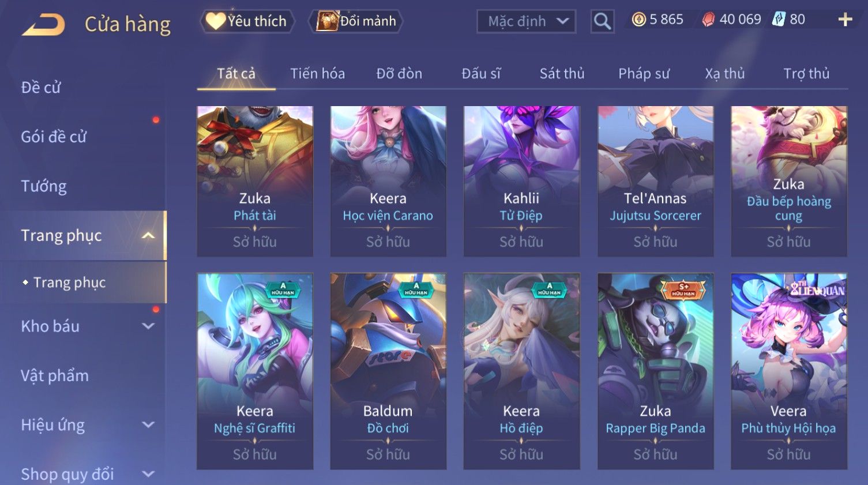The height and width of the screenshot is (485, 868).
Task: Click the red ruby currency icon
Action: point(708,20)
